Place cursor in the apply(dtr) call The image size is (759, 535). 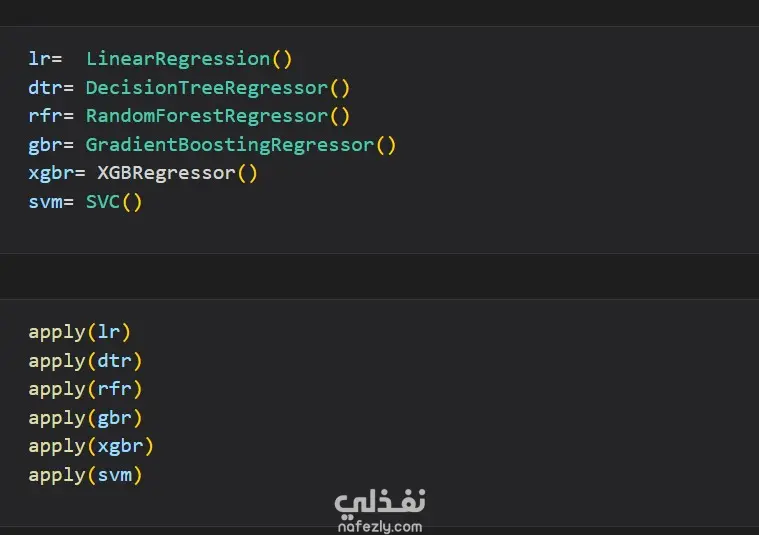click(85, 360)
